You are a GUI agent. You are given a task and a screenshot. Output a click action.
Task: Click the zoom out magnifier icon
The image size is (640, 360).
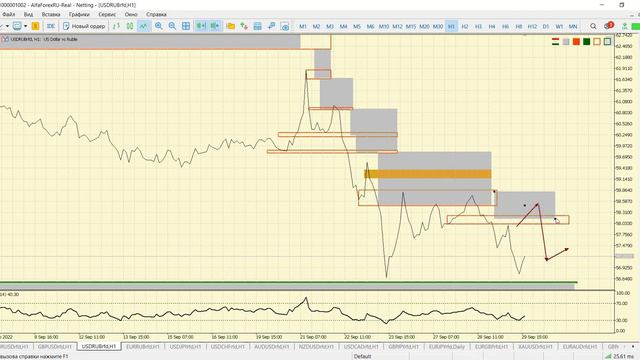pos(172,26)
